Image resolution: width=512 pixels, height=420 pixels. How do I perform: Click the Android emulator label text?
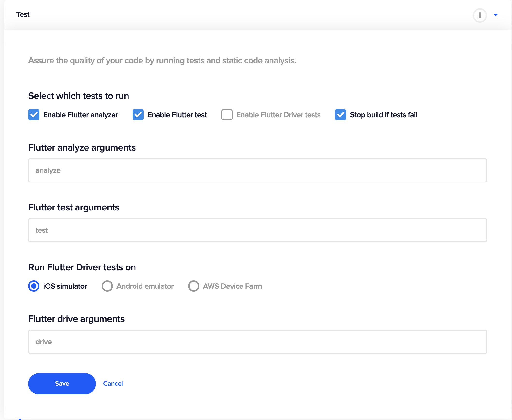[x=145, y=286]
